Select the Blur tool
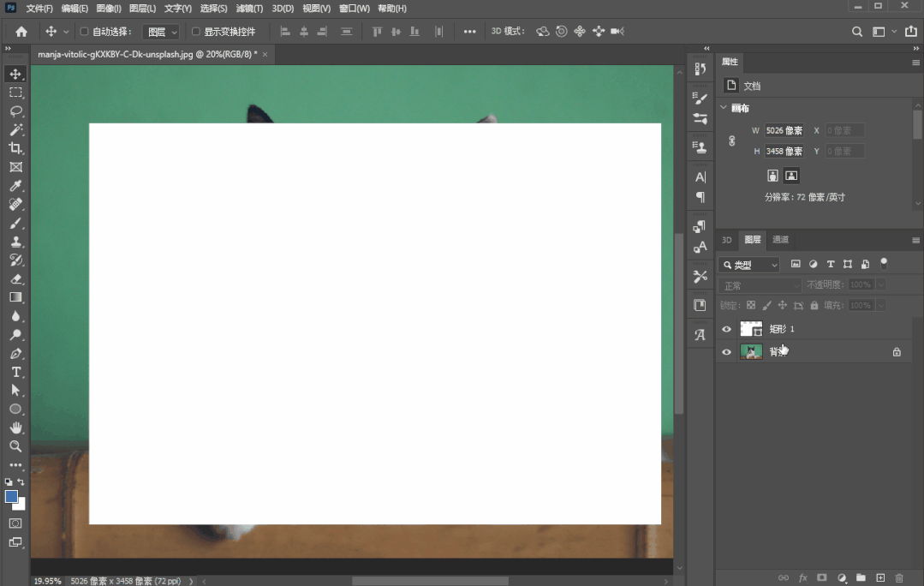The image size is (924, 586). [x=16, y=316]
